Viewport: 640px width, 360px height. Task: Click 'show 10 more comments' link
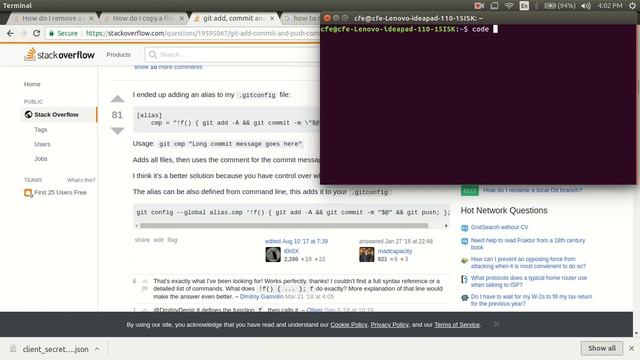pos(168,67)
